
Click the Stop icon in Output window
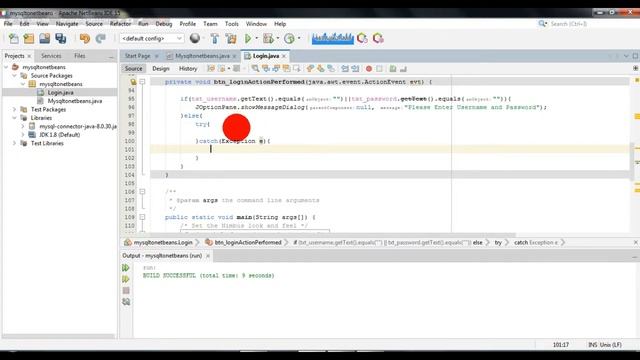coord(126,290)
